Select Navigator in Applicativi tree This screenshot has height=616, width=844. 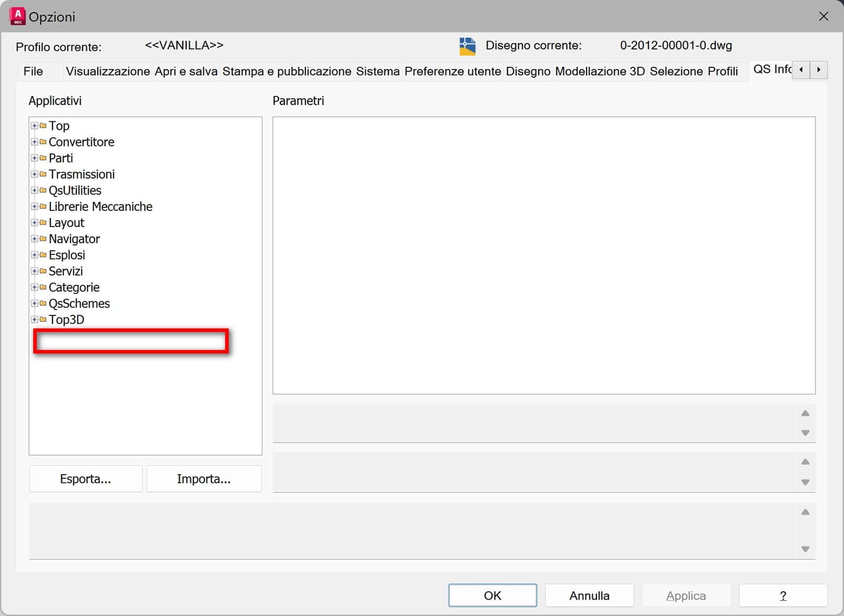[x=74, y=239]
